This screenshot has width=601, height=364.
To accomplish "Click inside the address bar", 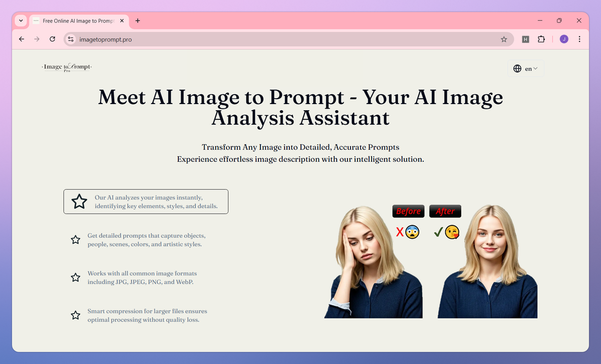I will pyautogui.click(x=200, y=39).
